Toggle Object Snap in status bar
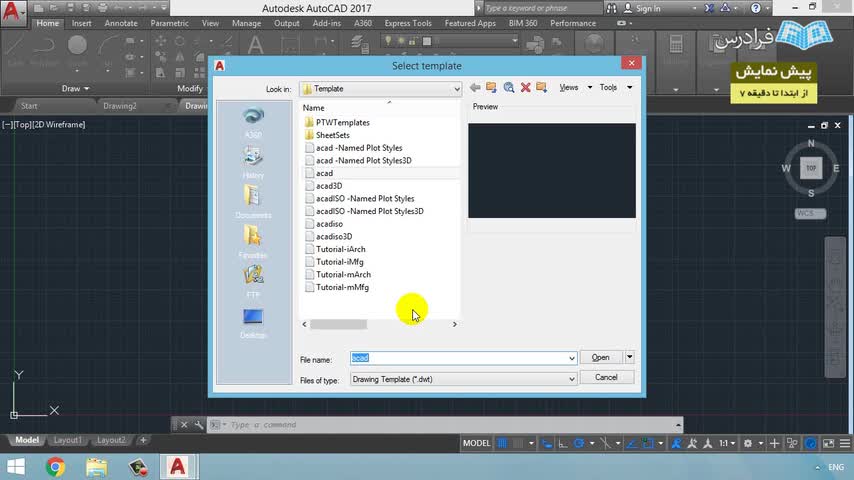 click(648, 443)
